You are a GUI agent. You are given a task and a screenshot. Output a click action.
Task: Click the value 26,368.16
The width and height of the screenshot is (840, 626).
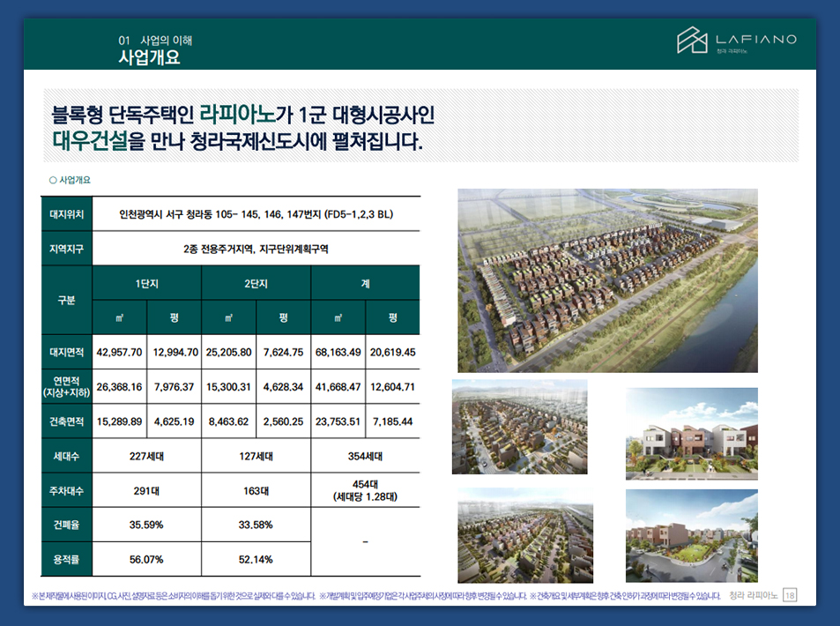tap(120, 387)
